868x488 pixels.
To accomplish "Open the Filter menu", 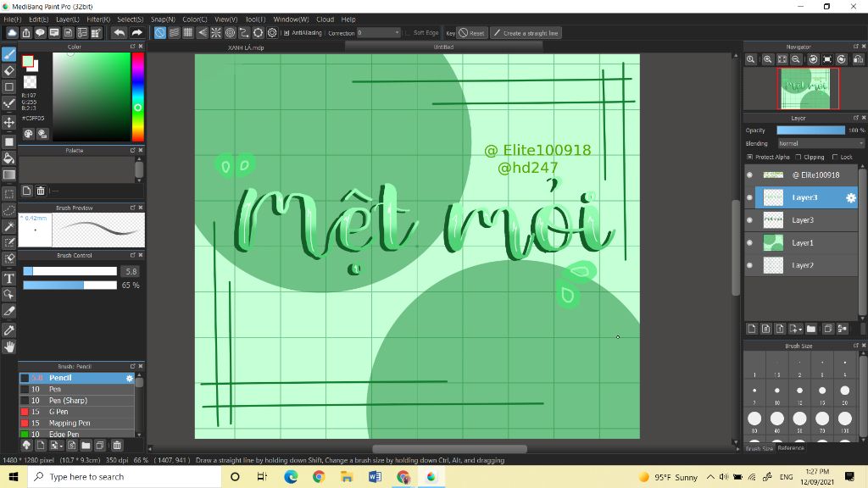I will [98, 19].
